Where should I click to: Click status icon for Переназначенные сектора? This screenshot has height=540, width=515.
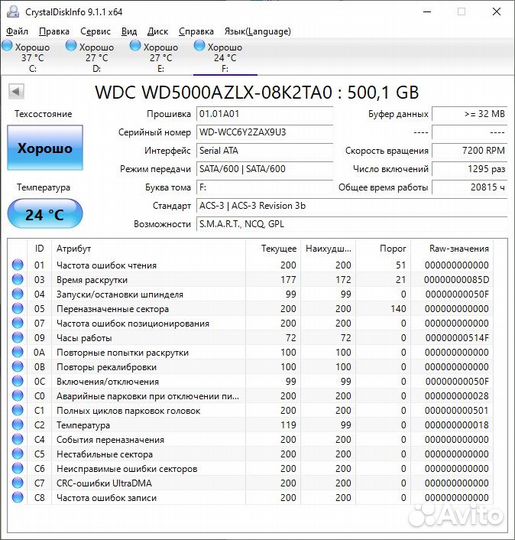(x=18, y=308)
